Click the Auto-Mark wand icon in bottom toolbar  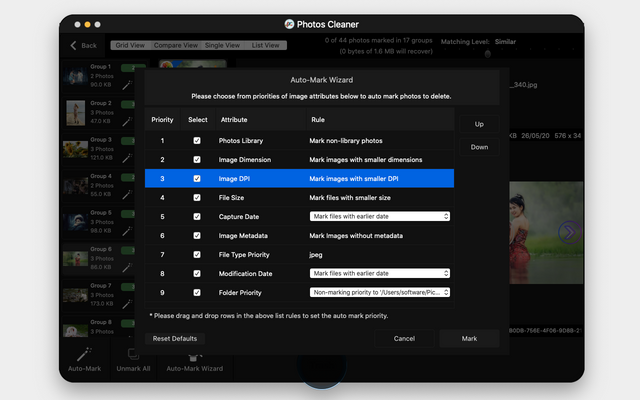(84, 354)
